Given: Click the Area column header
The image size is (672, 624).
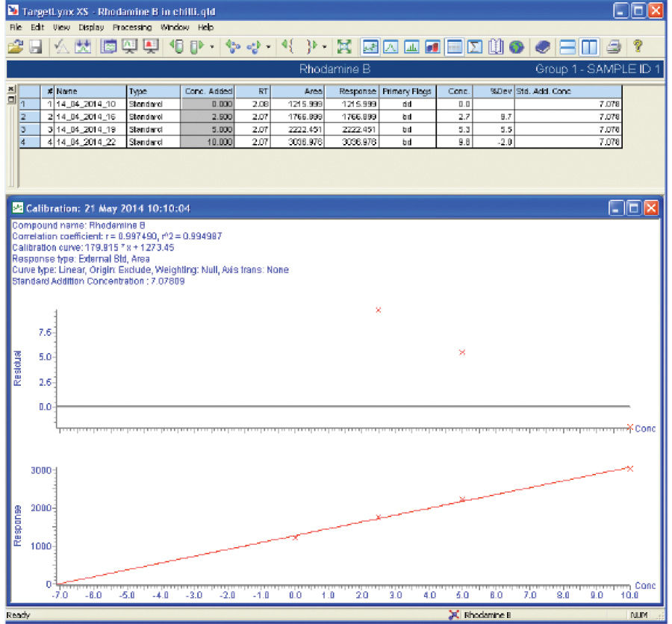Looking at the screenshot, I should [297, 91].
